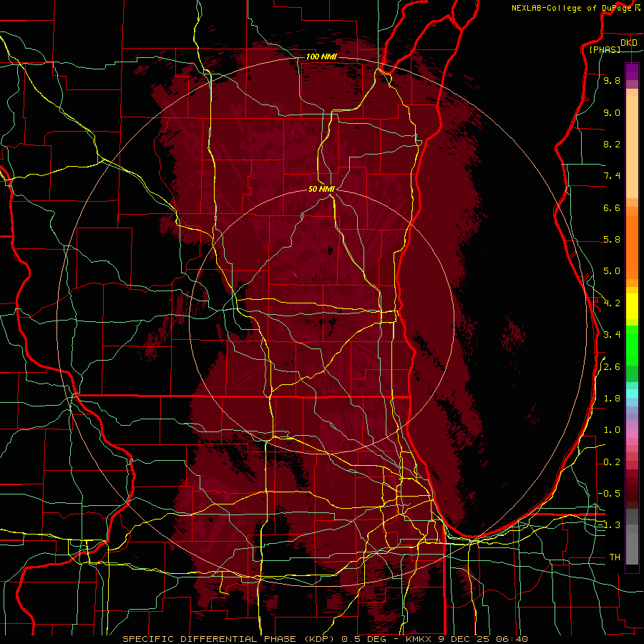Click the 5.8 value on color scale
The image size is (644, 644).
[x=612, y=240]
